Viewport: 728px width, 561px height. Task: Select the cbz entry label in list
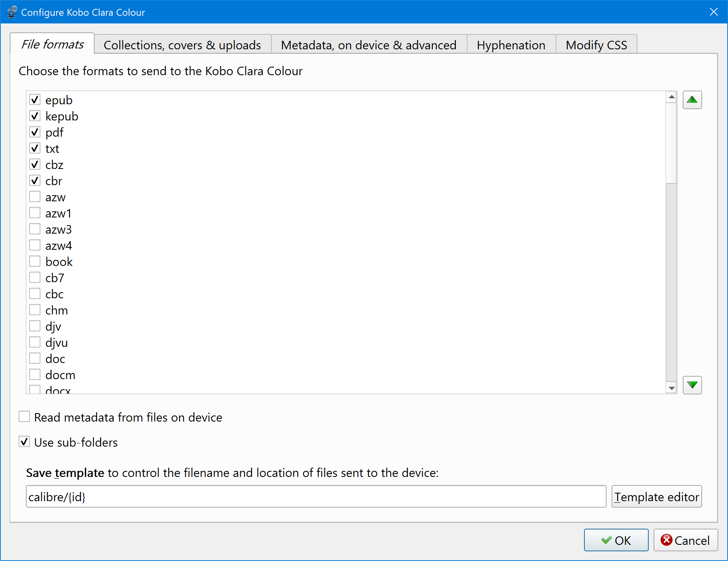pos(55,165)
